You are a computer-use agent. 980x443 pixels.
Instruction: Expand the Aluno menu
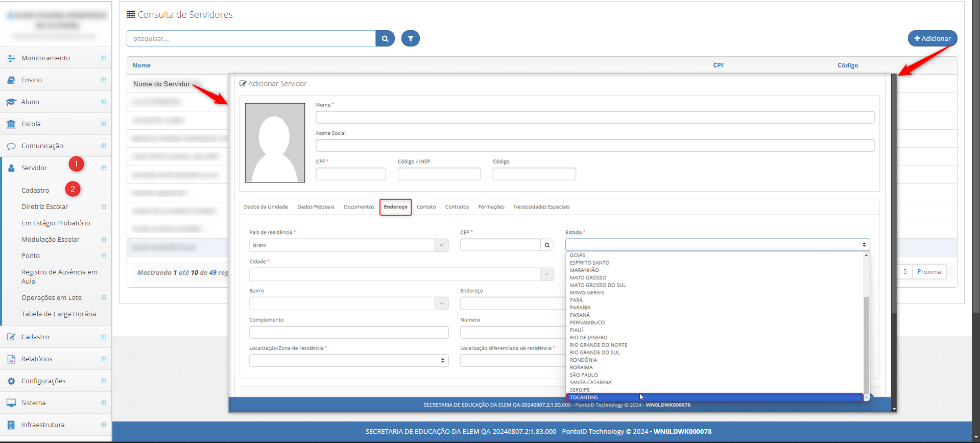[104, 102]
